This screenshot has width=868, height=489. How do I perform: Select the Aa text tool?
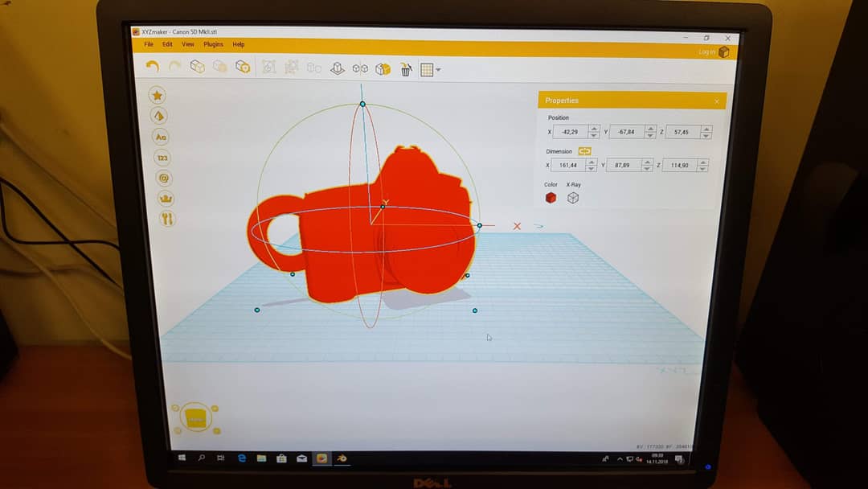(161, 137)
